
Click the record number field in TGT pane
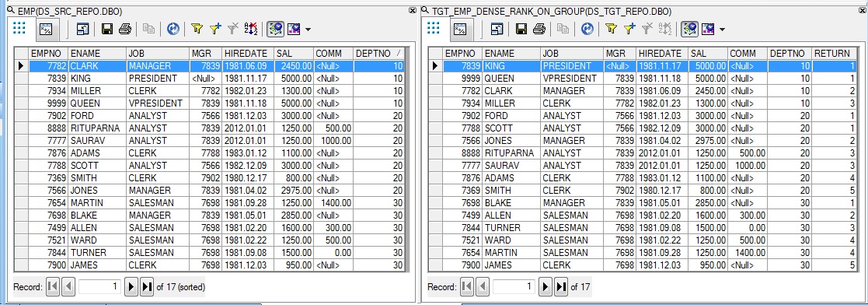[x=514, y=286]
